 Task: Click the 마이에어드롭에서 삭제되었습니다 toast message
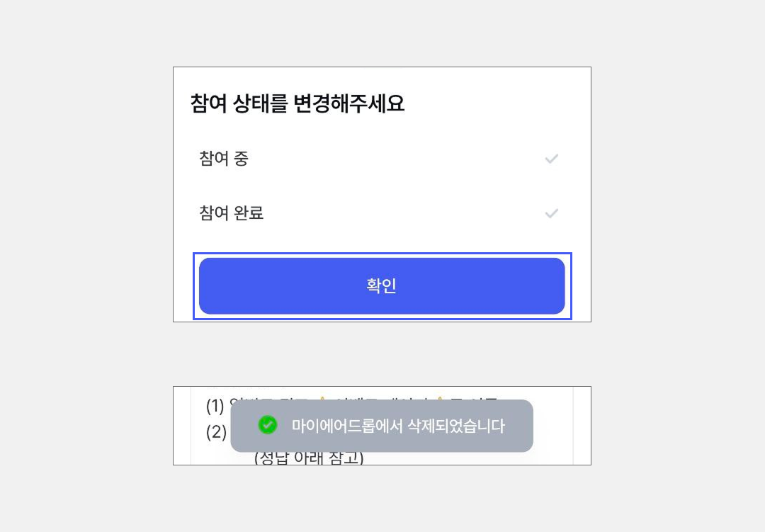click(398, 426)
